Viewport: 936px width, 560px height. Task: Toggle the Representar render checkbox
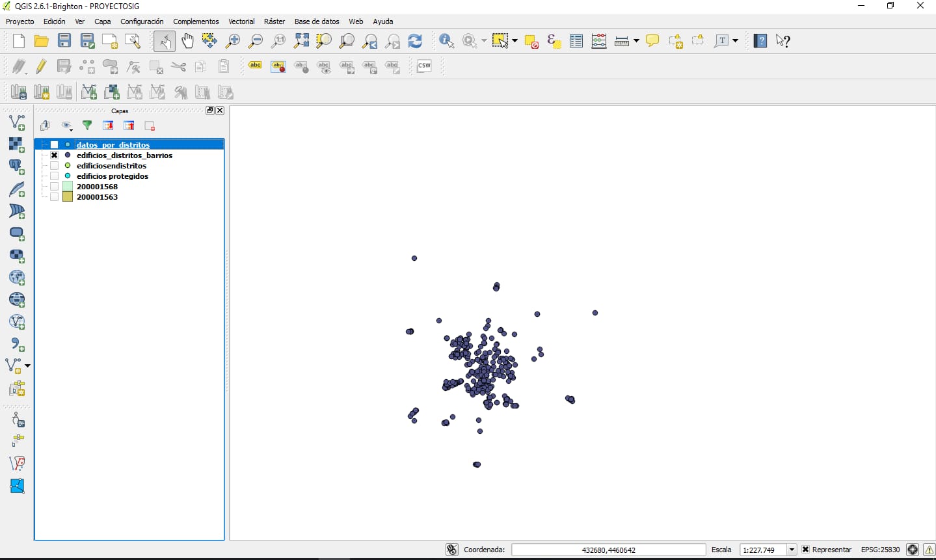click(805, 550)
